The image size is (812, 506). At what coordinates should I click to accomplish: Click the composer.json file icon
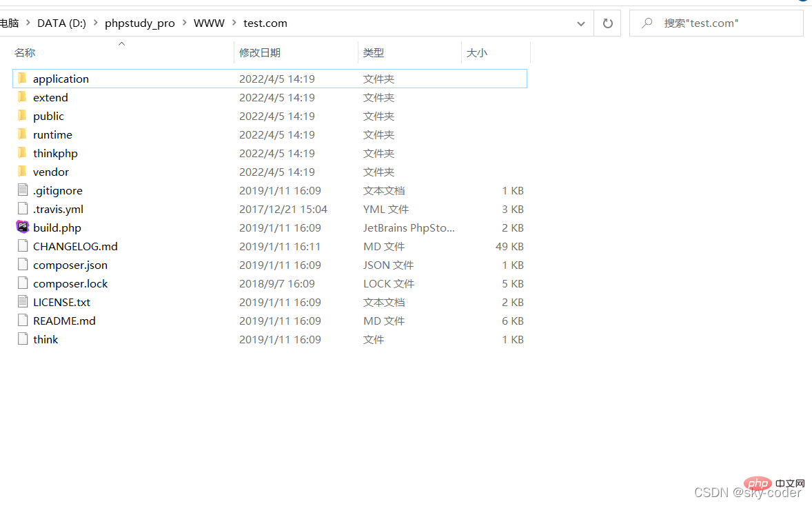tap(23, 264)
